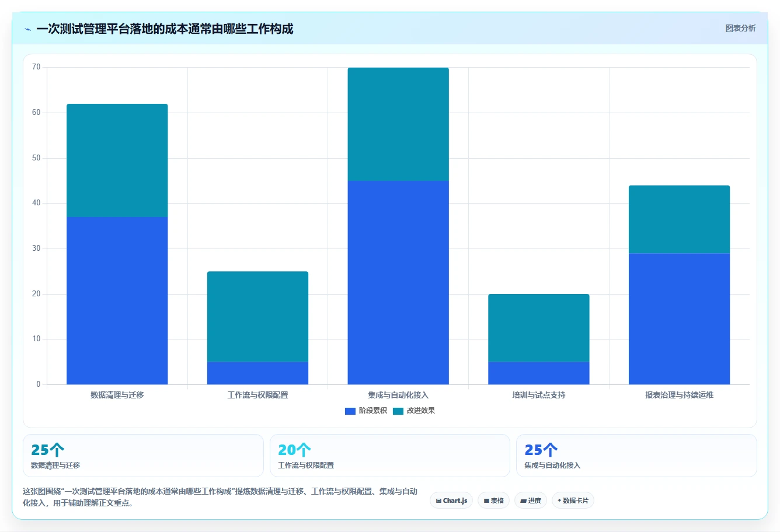Click the 报表治理与持续运维 axis label
The height and width of the screenshot is (532, 780).
click(x=679, y=395)
